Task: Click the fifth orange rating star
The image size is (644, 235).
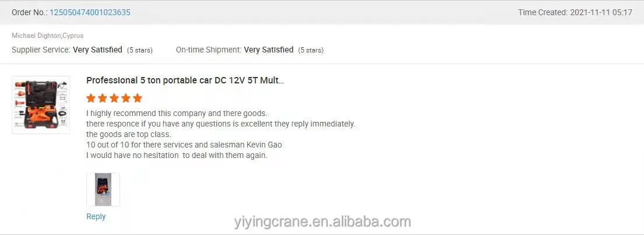Action: click(138, 98)
